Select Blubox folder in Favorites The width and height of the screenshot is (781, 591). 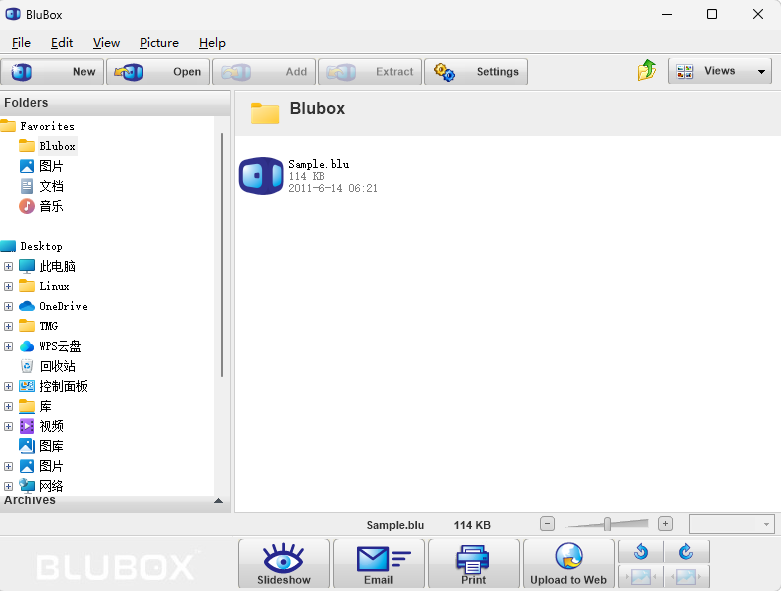click(x=57, y=146)
